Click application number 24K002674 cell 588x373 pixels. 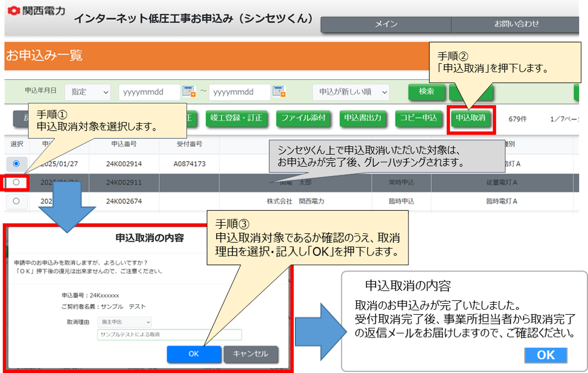tap(124, 201)
